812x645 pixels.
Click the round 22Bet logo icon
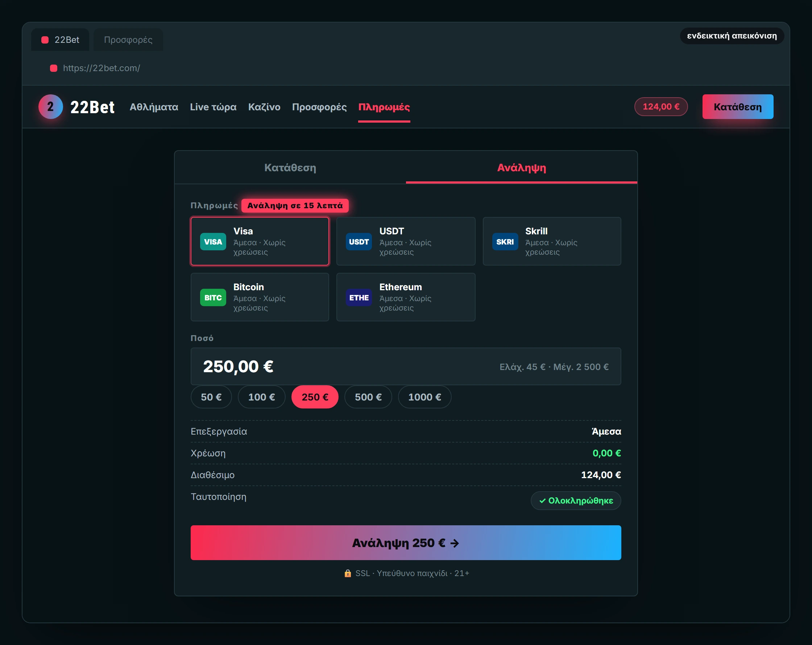pos(50,107)
